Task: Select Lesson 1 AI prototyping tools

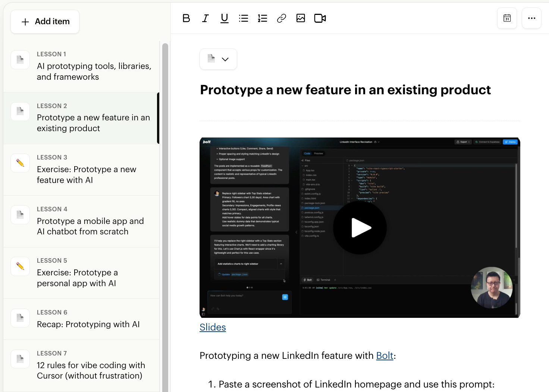Action: (x=81, y=66)
